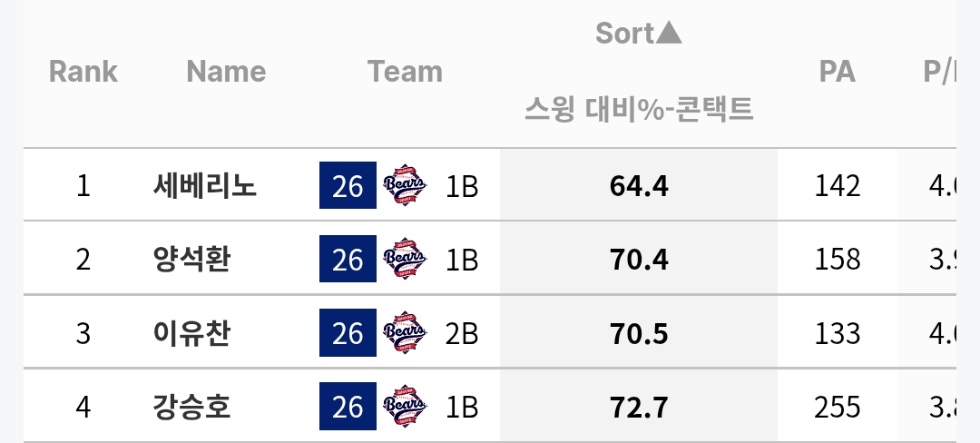Click the 26 season badge for 강승호
Viewport: 980px width, 443px height.
348,406
